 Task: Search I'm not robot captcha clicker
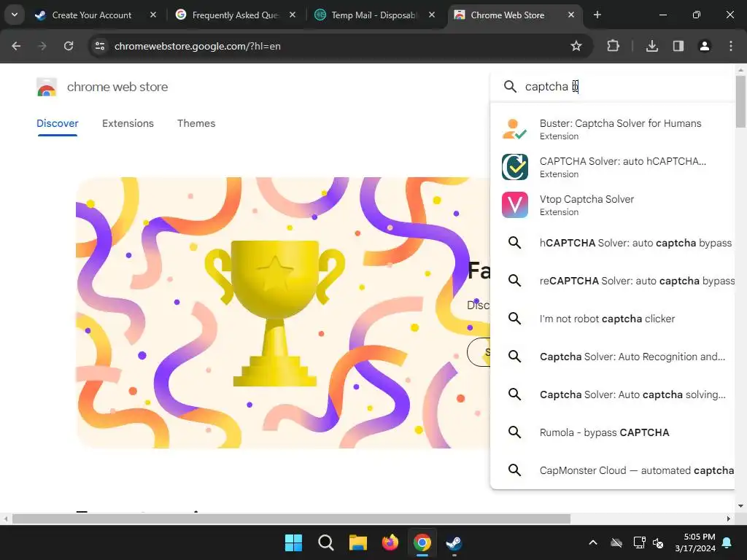tap(613, 319)
